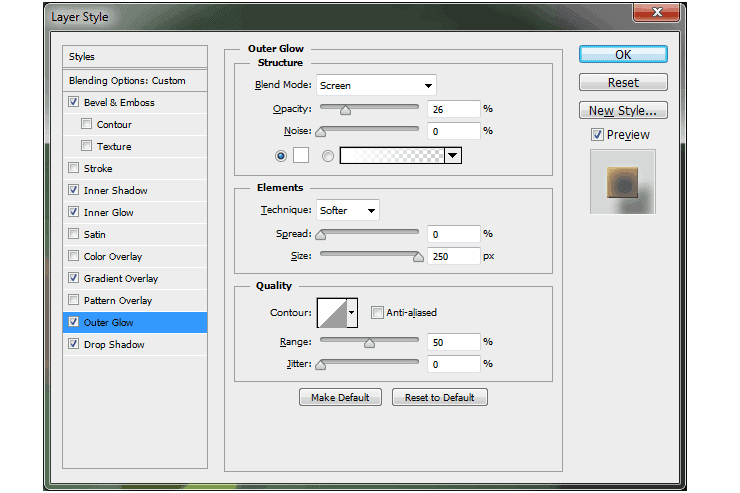This screenshot has height=493, width=740.
Task: Open the Blend Mode dropdown
Action: coord(376,85)
